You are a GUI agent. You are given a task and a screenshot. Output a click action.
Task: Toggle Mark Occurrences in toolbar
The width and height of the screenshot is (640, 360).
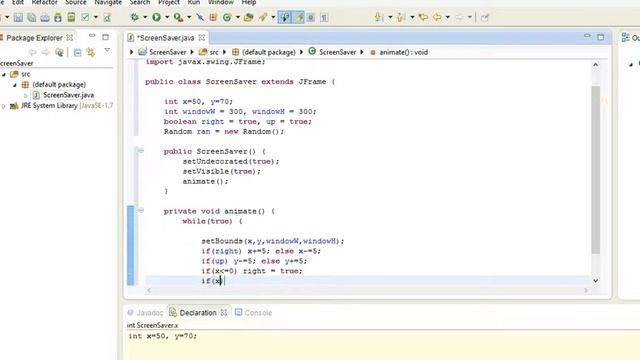tap(284, 18)
